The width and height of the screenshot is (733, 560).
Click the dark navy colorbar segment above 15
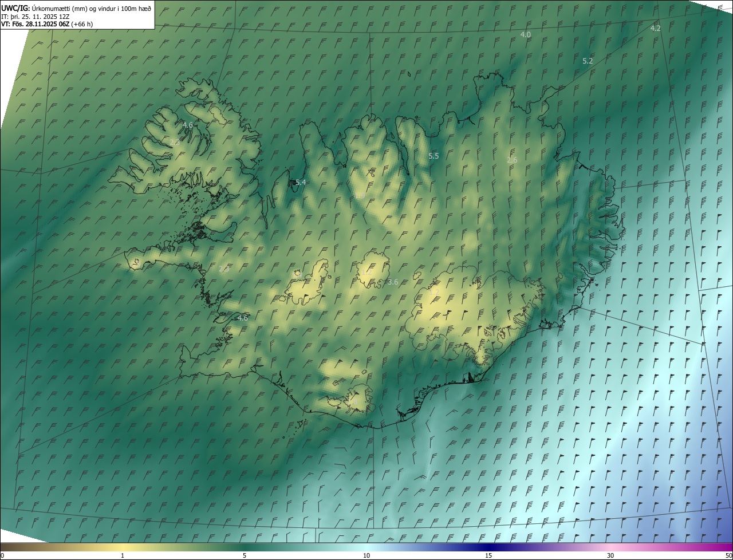(x=488, y=547)
